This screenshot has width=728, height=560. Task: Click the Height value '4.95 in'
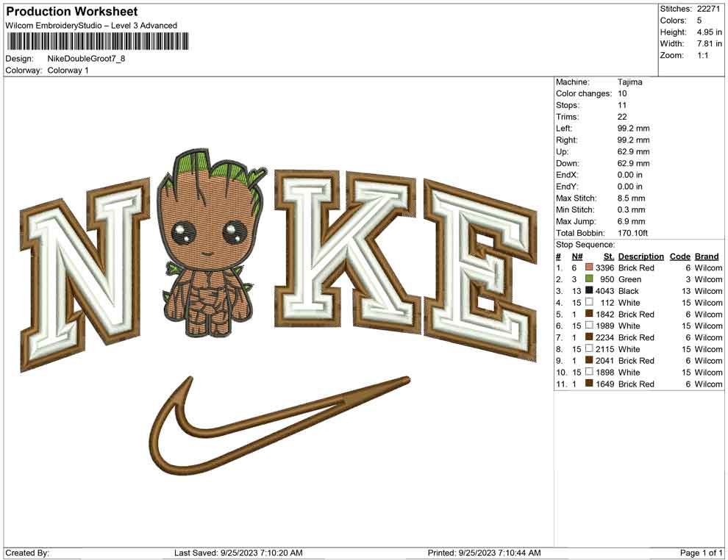pyautogui.click(x=710, y=32)
